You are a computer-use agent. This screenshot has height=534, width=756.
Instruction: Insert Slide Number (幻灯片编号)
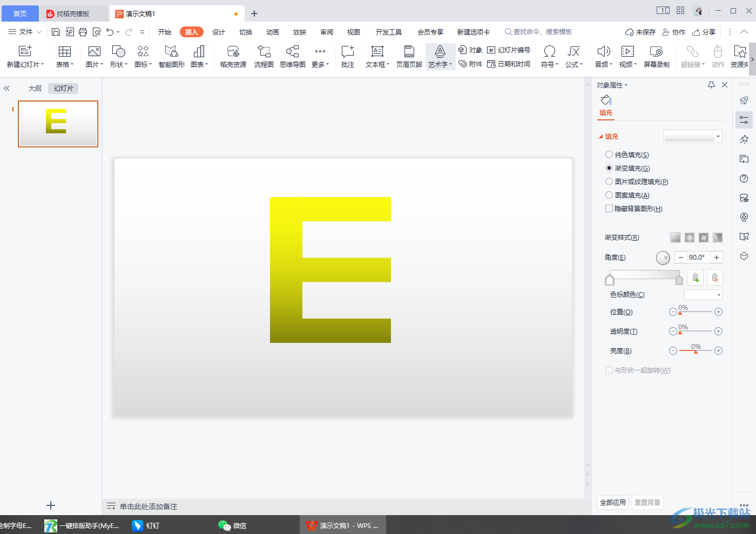(509, 50)
